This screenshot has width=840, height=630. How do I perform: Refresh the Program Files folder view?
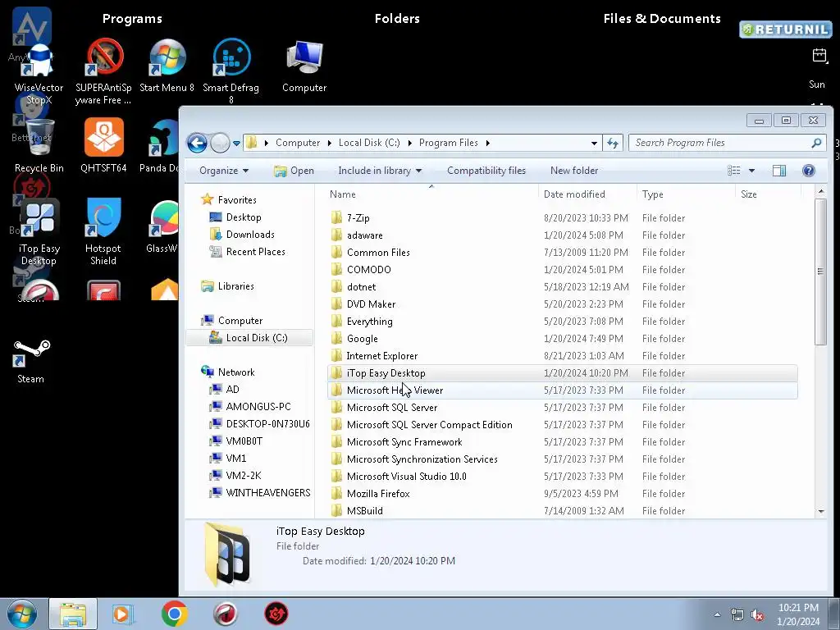pyautogui.click(x=612, y=143)
